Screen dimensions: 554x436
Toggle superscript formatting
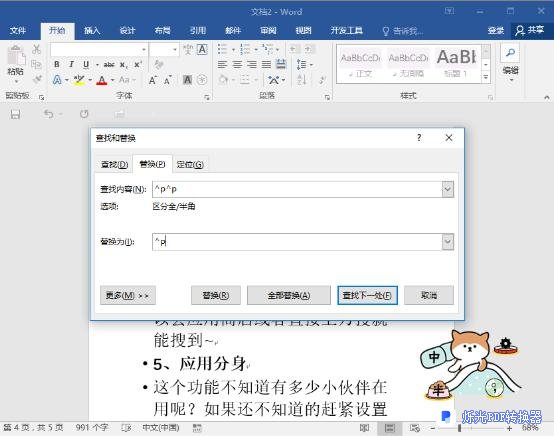138,65
